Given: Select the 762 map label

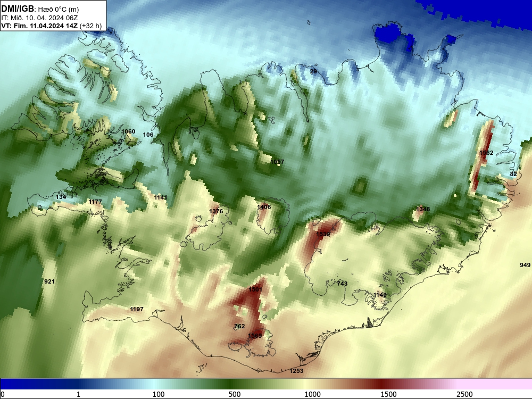Looking at the screenshot, I should [x=239, y=326].
